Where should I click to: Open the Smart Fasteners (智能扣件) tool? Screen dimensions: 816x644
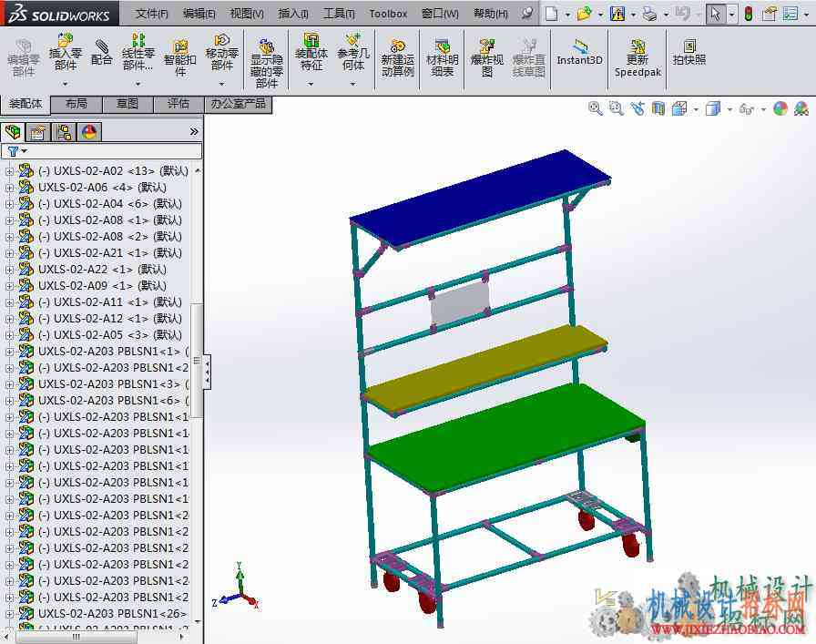pyautogui.click(x=180, y=58)
